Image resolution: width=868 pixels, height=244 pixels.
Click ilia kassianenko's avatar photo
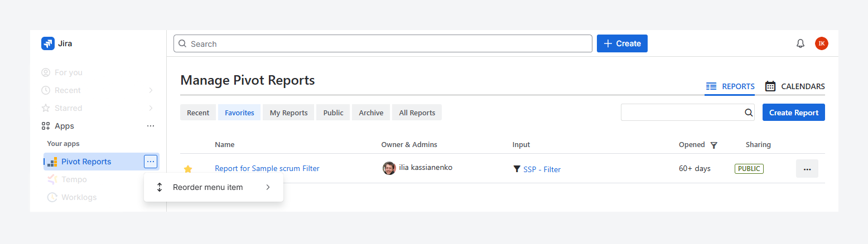pos(389,168)
